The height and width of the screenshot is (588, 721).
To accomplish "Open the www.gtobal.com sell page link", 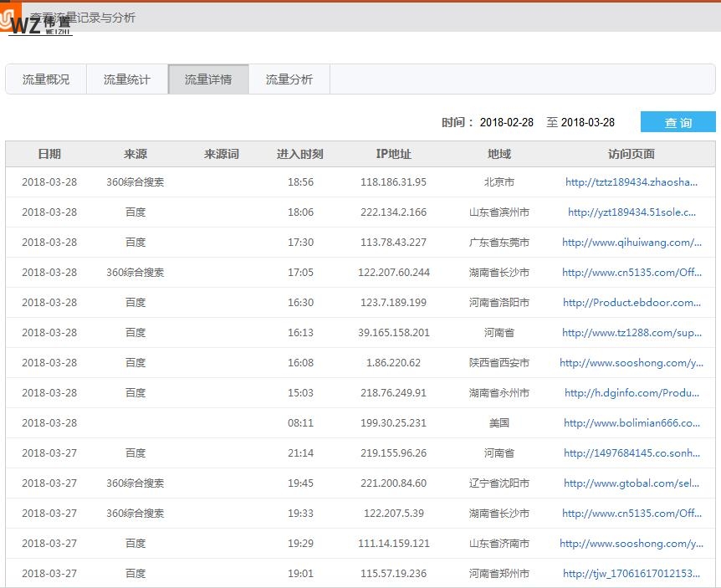I will [x=632, y=483].
